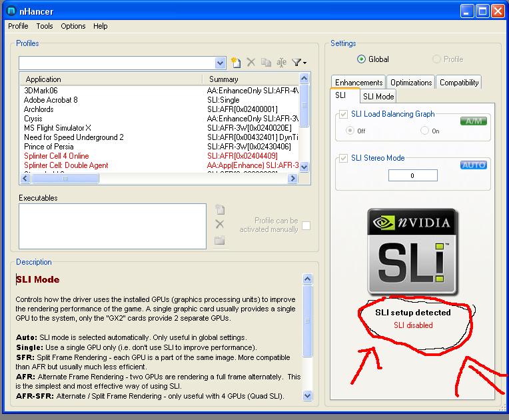This screenshot has width=509, height=420.
Task: Select MS Flight Simulator X profile
Action: [x=160, y=127]
